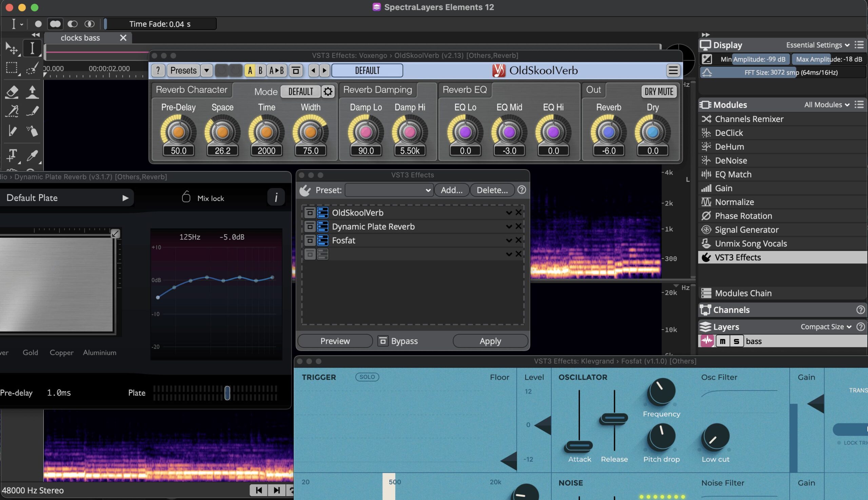Viewport: 868px width, 500px height.
Task: Toggle the OldSkoolVerb A state button
Action: (x=250, y=71)
